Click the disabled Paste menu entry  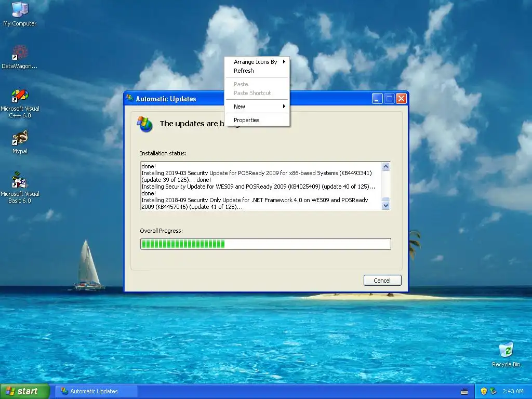coord(257,84)
